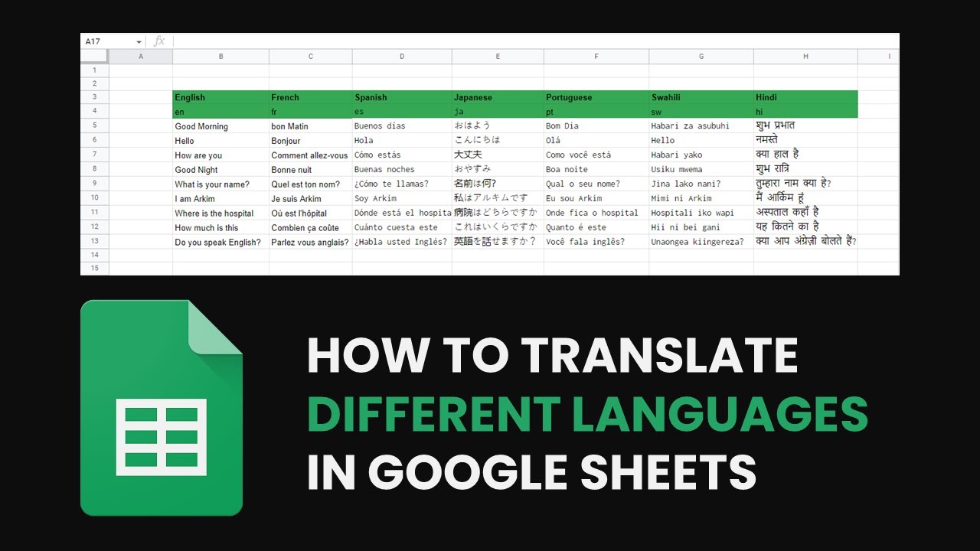This screenshot has width=980, height=551.
Task: Click the "bon Matin" cell
Action: [311, 126]
